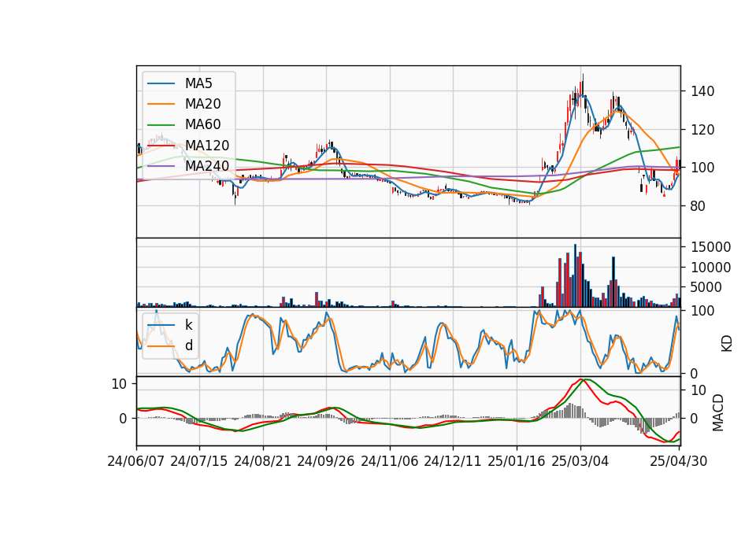
Task: Click the MA240 legend label
Action: click(207, 166)
